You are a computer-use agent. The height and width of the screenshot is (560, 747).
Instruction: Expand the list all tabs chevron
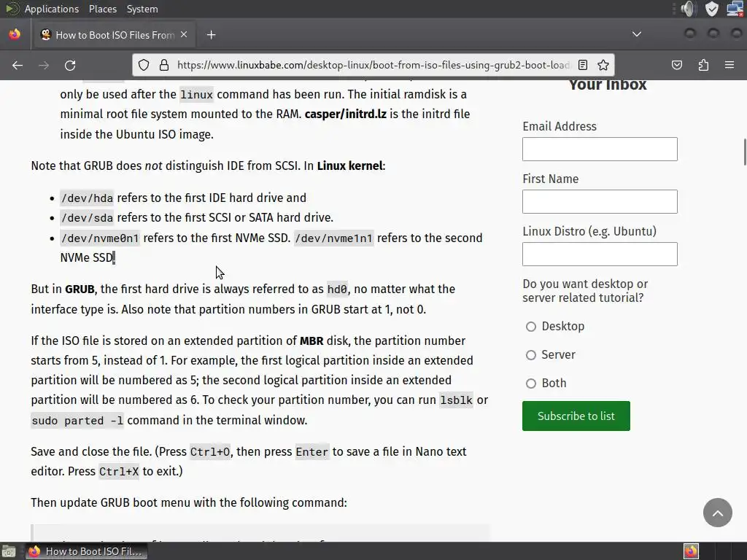636,34
